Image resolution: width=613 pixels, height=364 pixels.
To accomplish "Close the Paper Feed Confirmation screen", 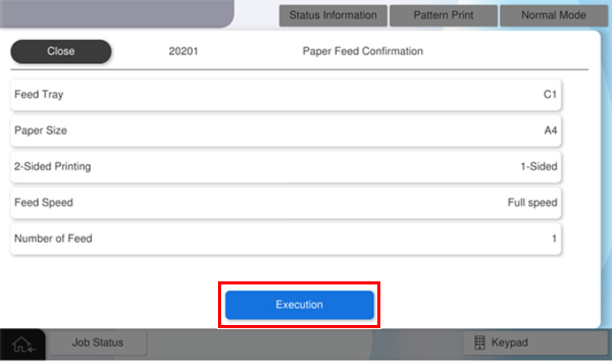I will [61, 51].
